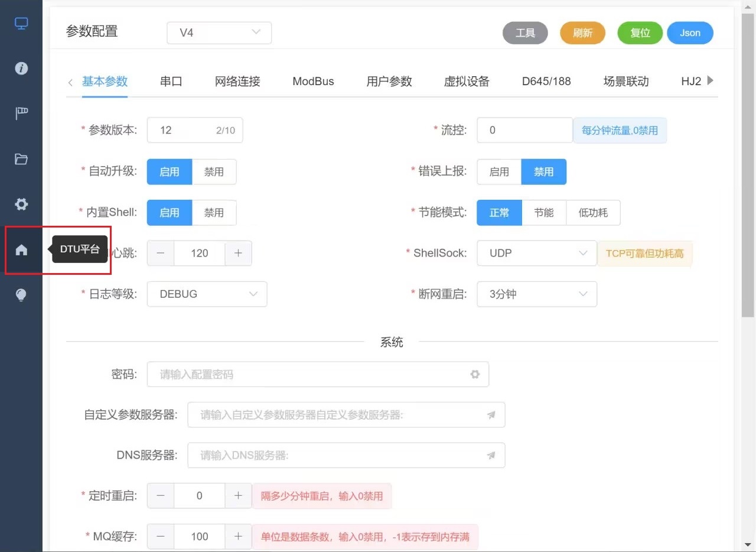Click the 流控 input field
The image size is (756, 552).
pos(524,130)
